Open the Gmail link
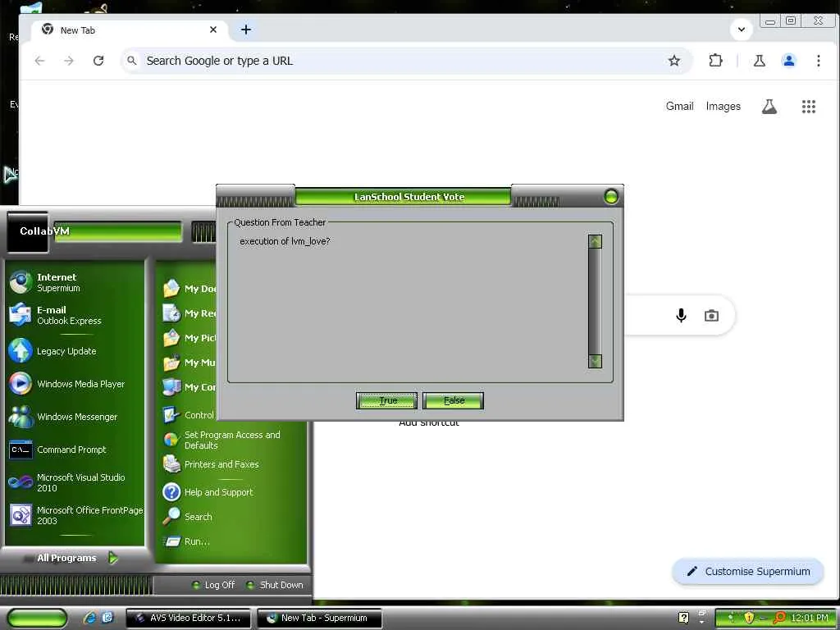840x630 pixels. click(679, 106)
